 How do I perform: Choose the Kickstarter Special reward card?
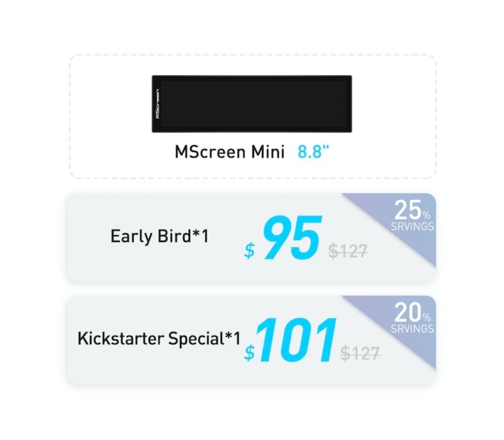pos(252,340)
